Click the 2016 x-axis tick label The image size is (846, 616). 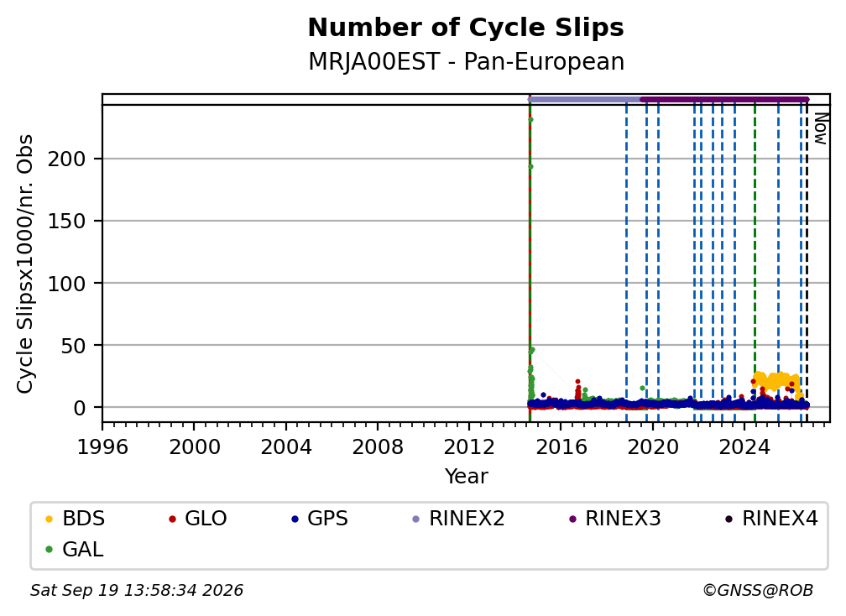pyautogui.click(x=561, y=447)
